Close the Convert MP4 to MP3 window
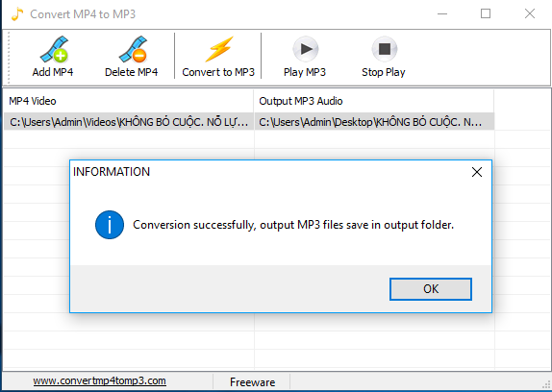Image resolution: width=552 pixels, height=392 pixels. point(530,13)
